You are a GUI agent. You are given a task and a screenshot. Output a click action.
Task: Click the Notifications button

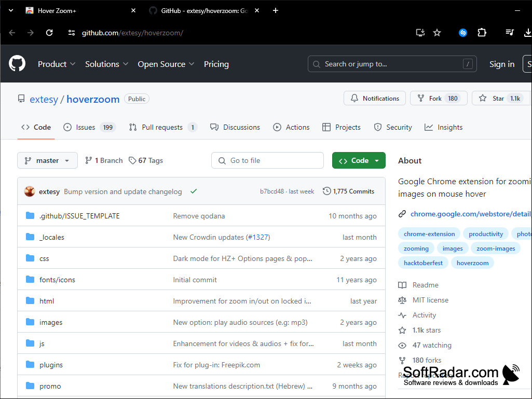coord(375,99)
